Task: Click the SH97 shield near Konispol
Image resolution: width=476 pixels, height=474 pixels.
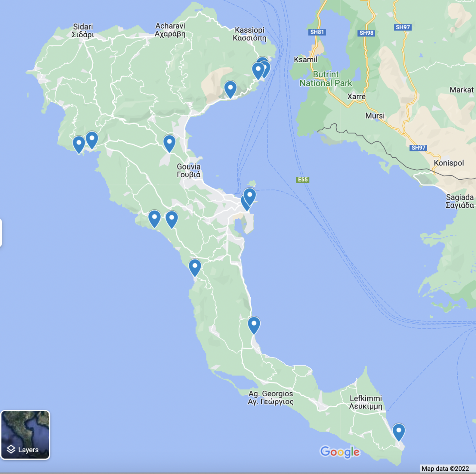Action: tap(418, 148)
